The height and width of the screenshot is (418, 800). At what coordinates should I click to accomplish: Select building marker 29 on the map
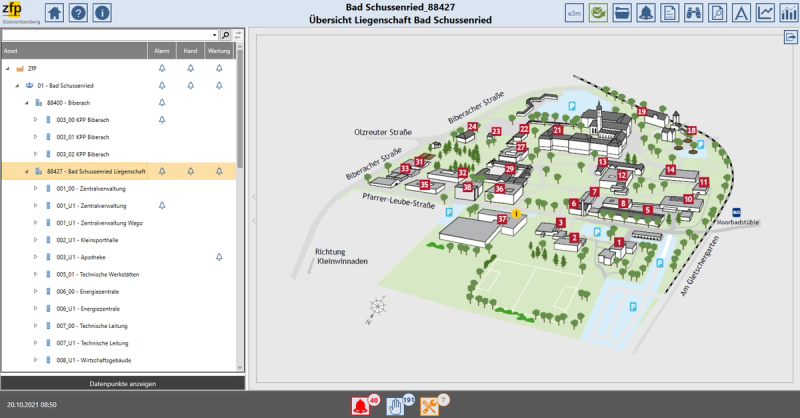[510, 169]
